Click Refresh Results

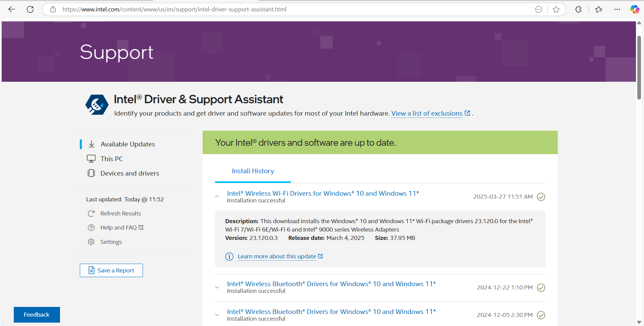(x=121, y=213)
